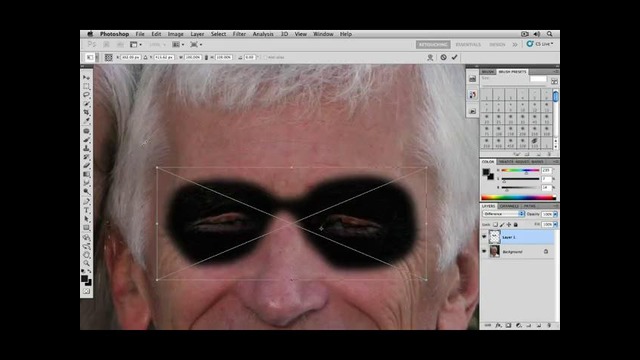Open the Layer menu
The height and width of the screenshot is (360, 640).
(197, 34)
